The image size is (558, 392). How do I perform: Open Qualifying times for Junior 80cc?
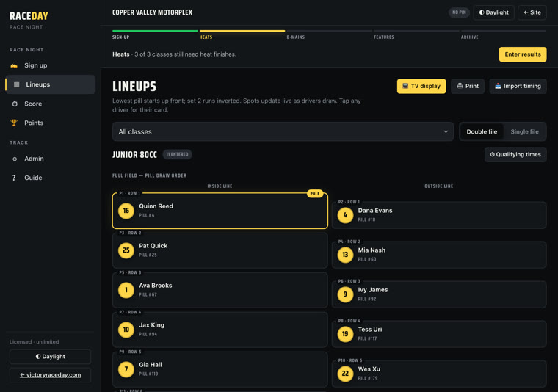pos(515,154)
